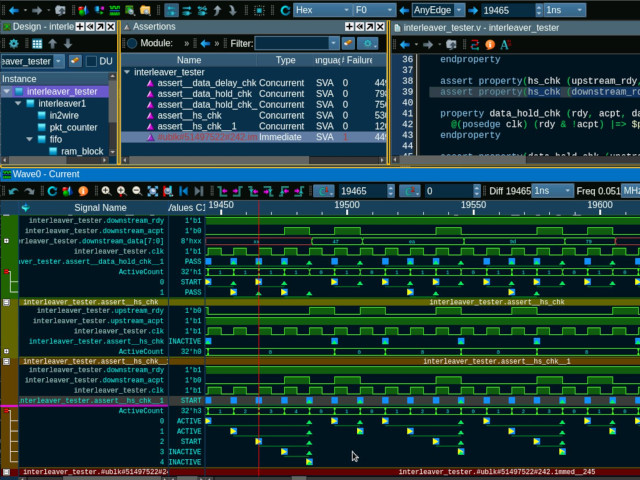Click the undo arrow in Wave0 toolbar

14,191
